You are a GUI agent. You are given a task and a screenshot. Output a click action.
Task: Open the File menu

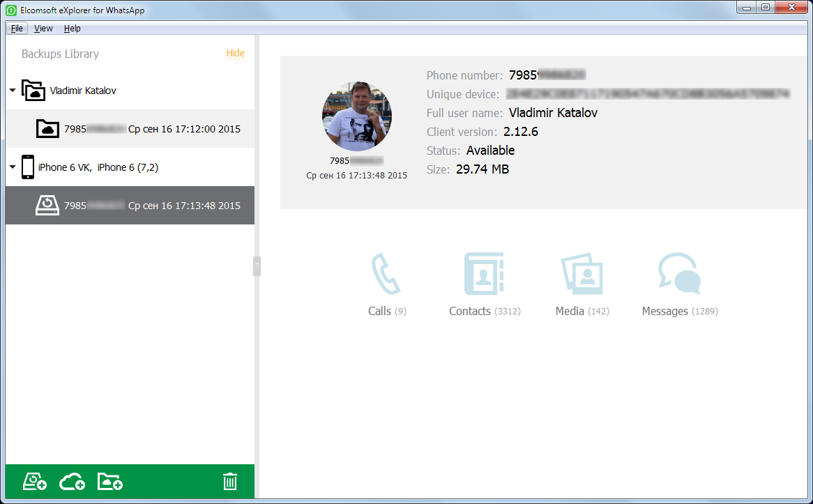(17, 28)
